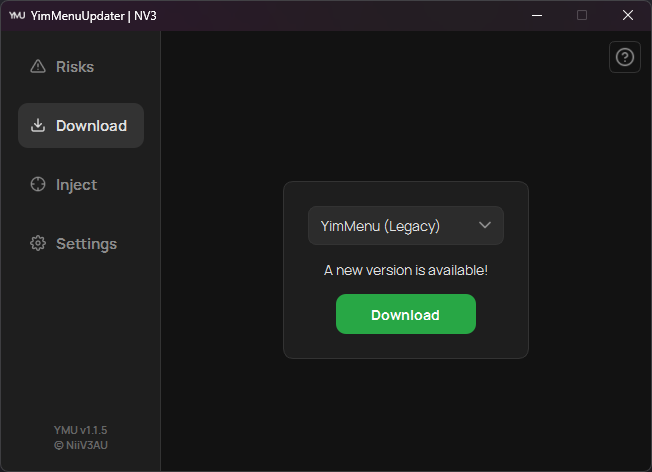Open the help question mark icon
The image size is (652, 472).
pyautogui.click(x=625, y=57)
